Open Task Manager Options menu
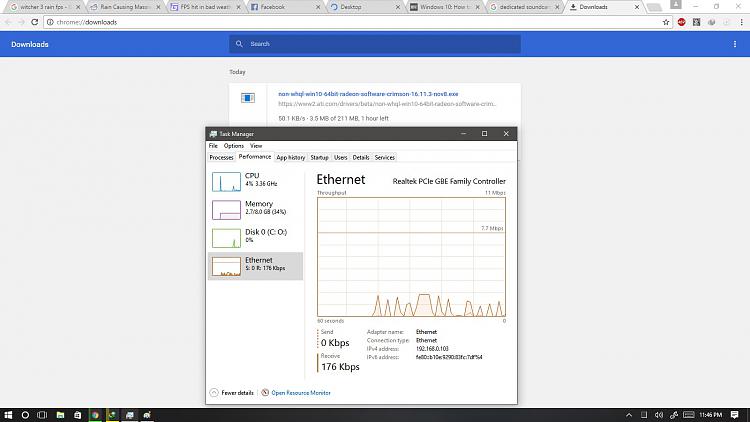This screenshot has height=422, width=750. pyautogui.click(x=233, y=146)
